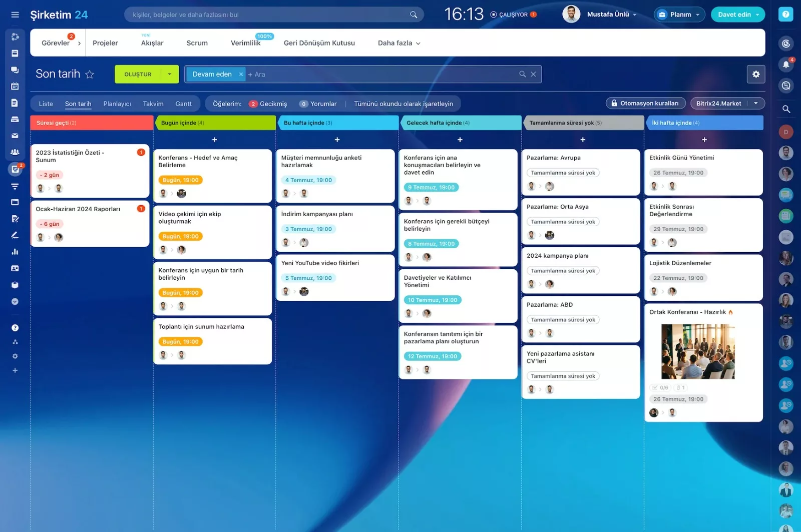Open the hamburger menu next to Şirketim 24
The image size is (801, 532).
pyautogui.click(x=15, y=15)
